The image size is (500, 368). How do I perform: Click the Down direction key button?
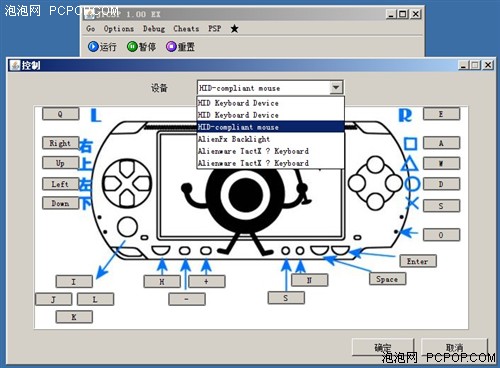tap(60, 203)
